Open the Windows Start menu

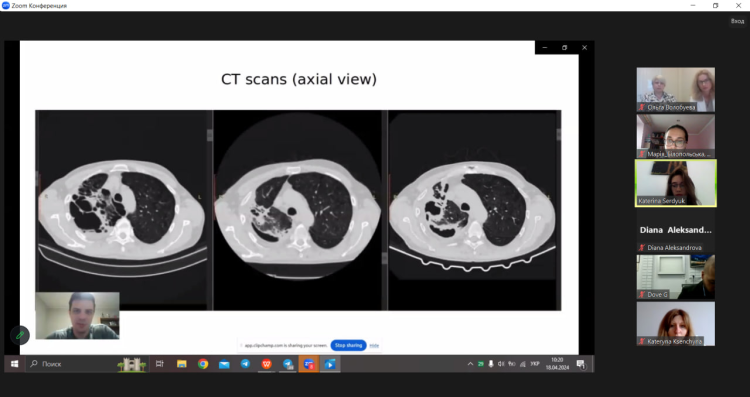coord(14,364)
